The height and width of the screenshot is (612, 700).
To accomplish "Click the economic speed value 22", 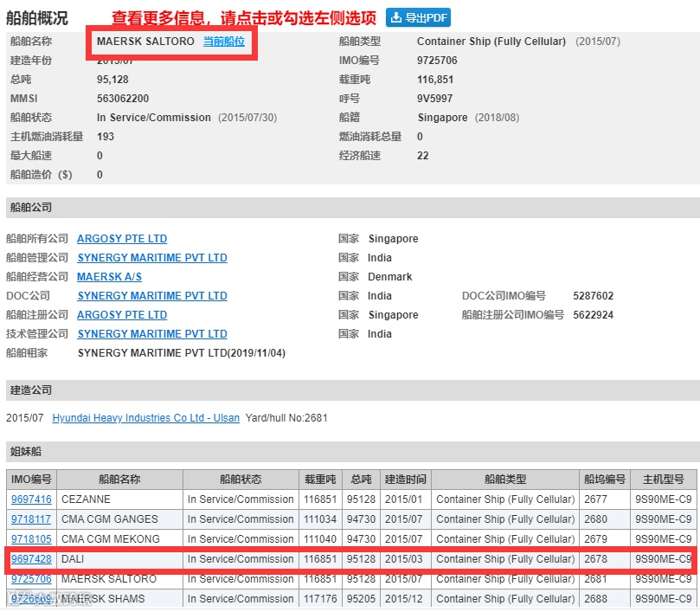I will tap(423, 156).
